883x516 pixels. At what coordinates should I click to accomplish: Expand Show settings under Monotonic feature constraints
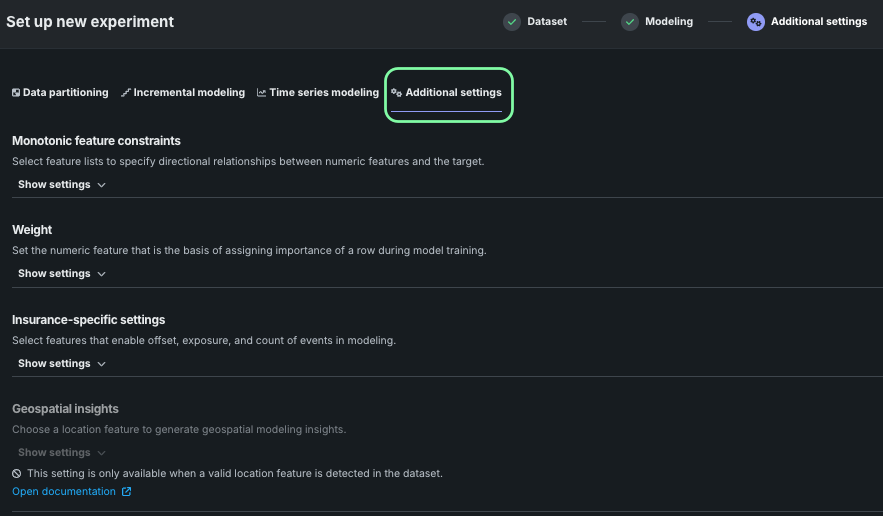tap(62, 185)
